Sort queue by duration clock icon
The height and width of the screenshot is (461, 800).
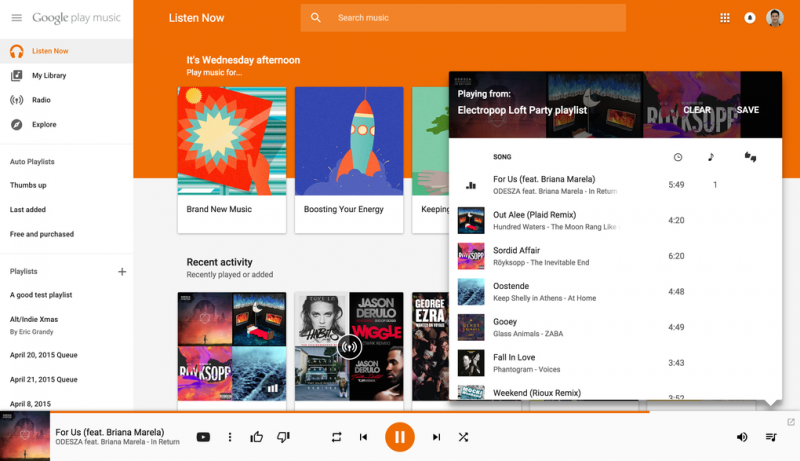[678, 157]
